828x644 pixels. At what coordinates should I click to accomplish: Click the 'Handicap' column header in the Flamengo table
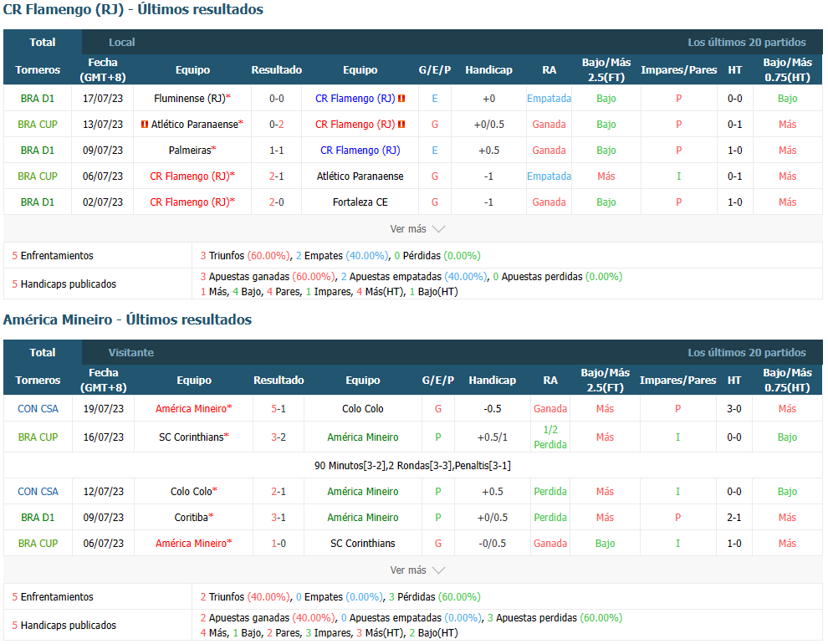click(489, 69)
